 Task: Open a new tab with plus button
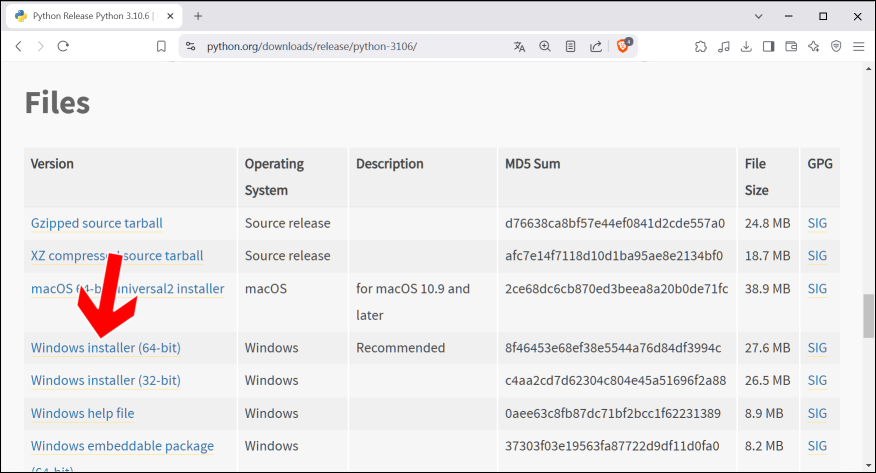click(x=198, y=16)
